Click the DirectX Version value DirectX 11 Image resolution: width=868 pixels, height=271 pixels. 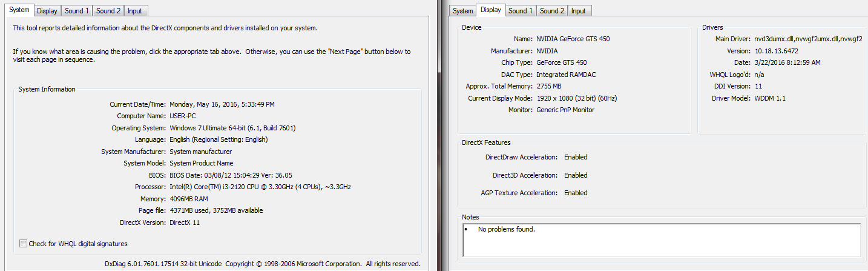pos(184,222)
